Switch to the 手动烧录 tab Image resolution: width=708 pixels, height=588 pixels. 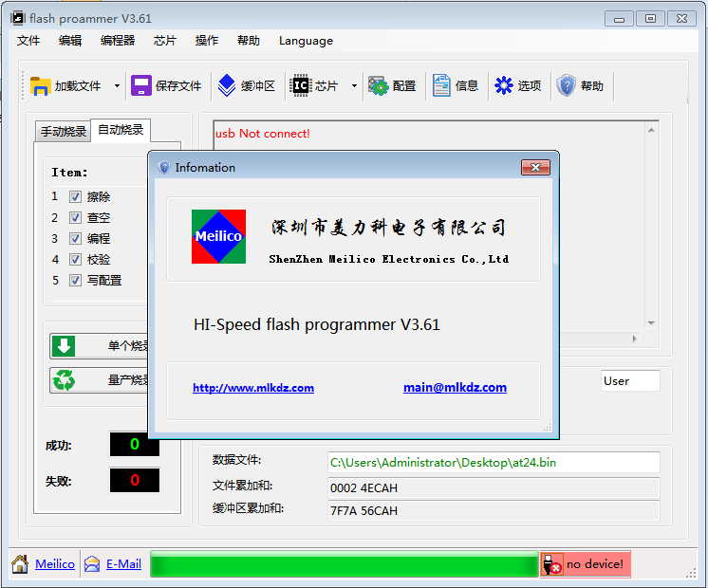tap(64, 131)
